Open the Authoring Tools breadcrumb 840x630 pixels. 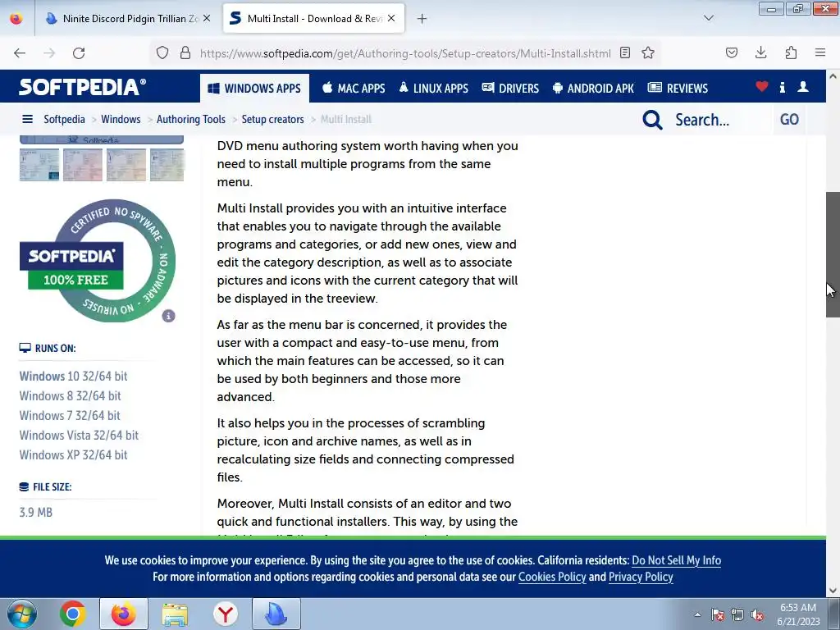[x=190, y=119]
